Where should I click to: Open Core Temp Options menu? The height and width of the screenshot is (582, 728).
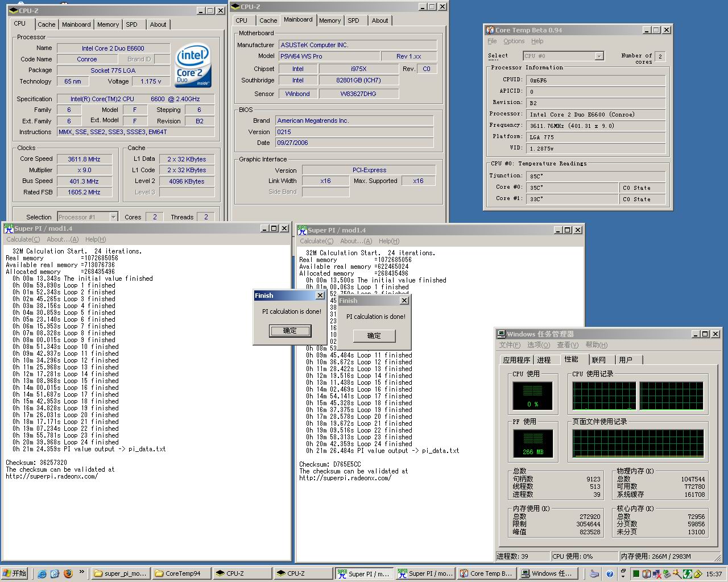click(x=514, y=41)
